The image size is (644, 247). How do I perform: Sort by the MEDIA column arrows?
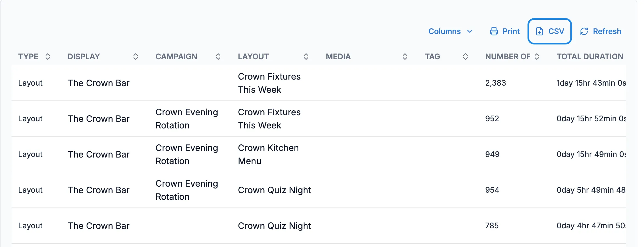tap(405, 57)
